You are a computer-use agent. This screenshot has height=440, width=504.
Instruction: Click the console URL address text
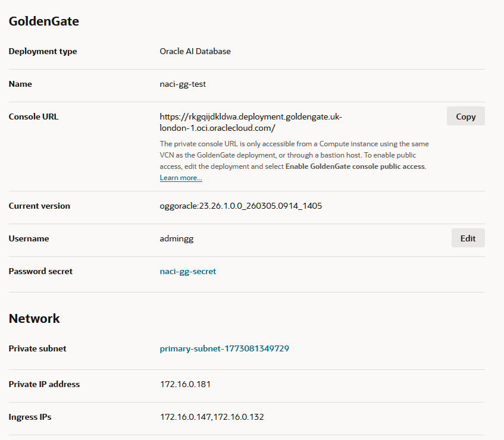pos(251,122)
